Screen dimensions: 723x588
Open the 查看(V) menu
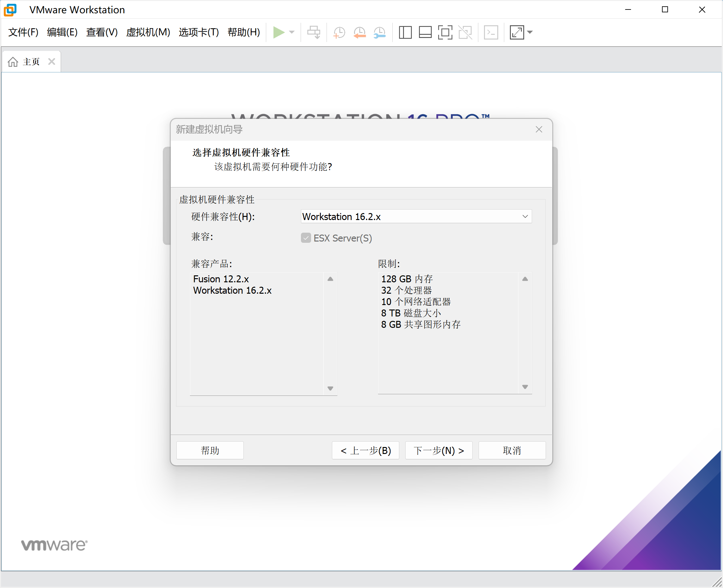pos(102,32)
